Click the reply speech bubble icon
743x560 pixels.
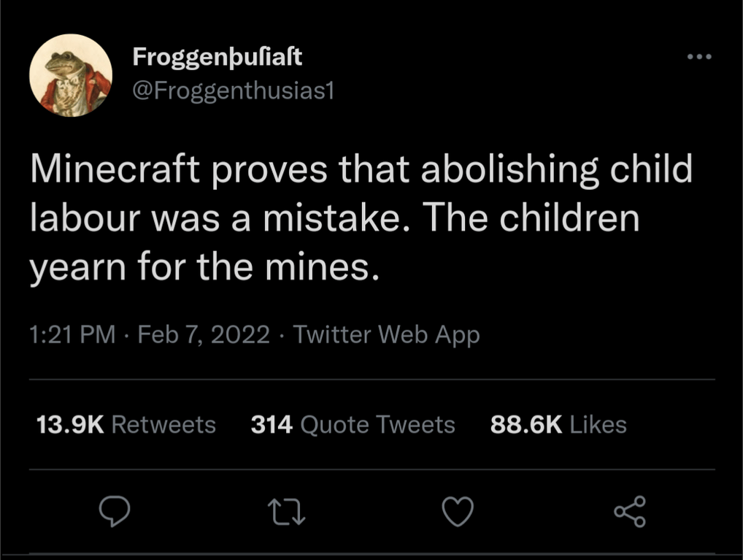coord(114,512)
